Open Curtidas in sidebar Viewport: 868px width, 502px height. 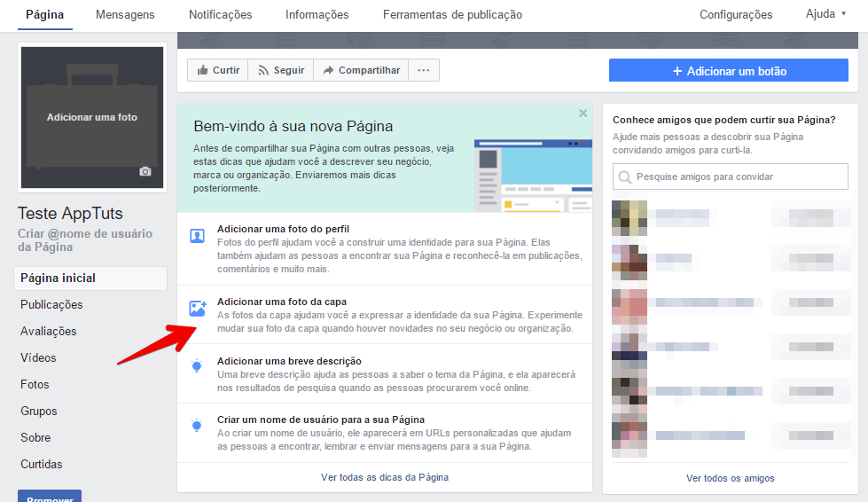[x=42, y=464]
